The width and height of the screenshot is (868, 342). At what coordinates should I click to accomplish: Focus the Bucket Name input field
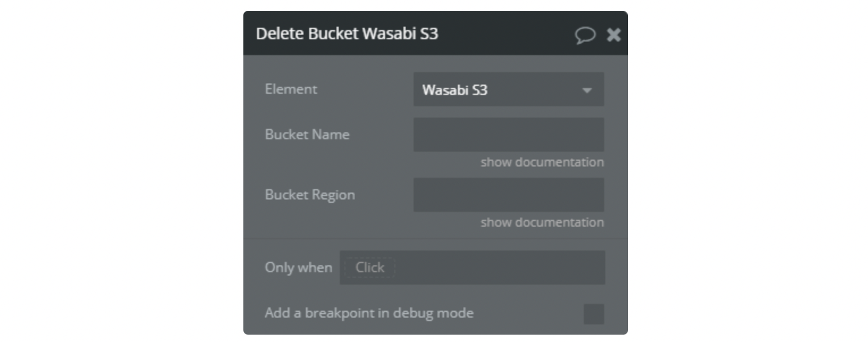508,135
